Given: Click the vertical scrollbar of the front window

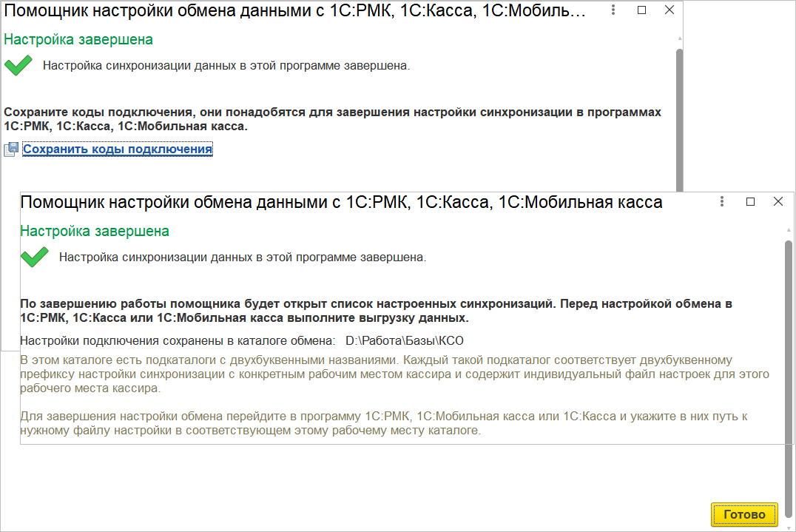Looking at the screenshot, I should click(x=789, y=378).
